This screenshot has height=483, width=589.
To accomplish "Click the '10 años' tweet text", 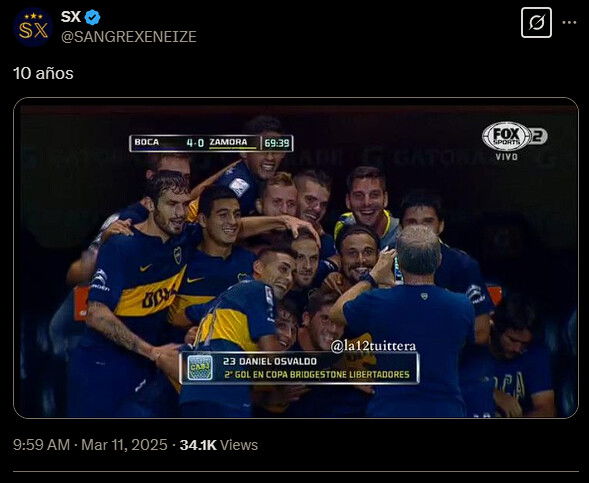I will coord(43,73).
